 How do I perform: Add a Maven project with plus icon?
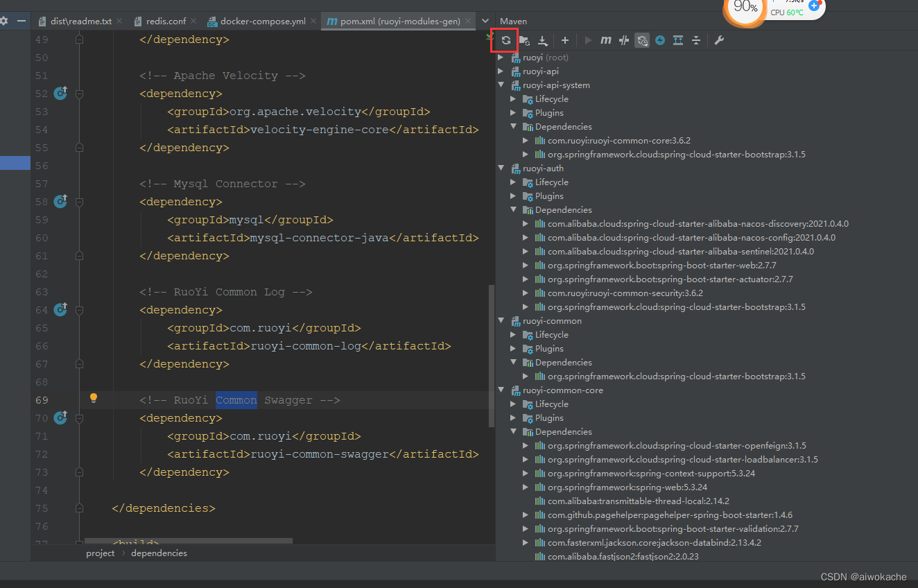565,40
